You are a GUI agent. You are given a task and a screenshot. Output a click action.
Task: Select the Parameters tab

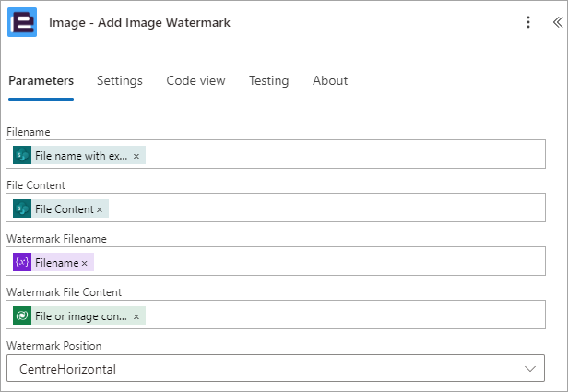pos(41,80)
